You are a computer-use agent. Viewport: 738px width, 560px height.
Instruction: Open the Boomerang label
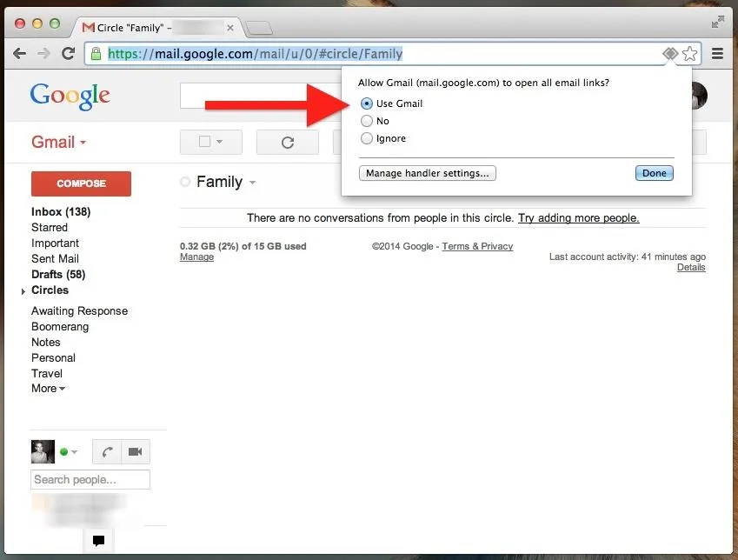pos(60,326)
